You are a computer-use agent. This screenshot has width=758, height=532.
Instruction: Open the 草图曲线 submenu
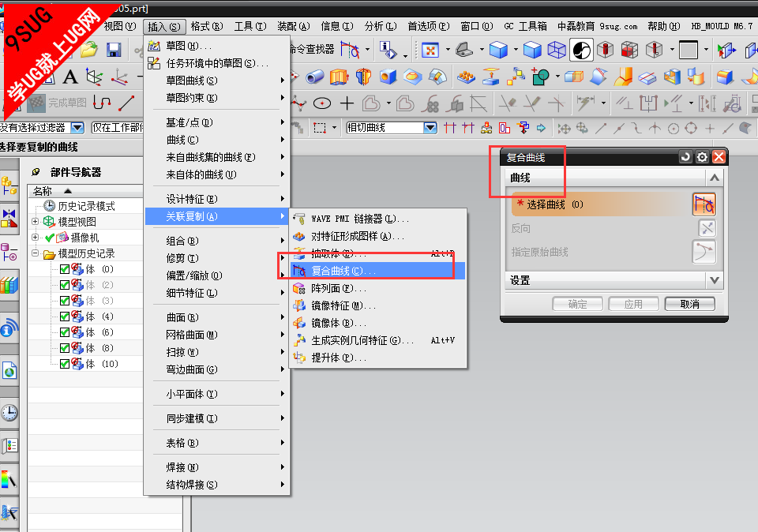(217, 81)
